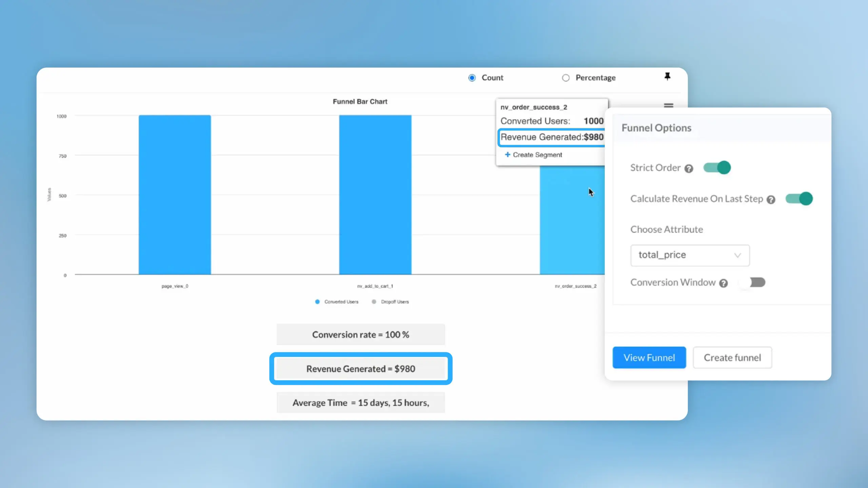This screenshot has width=868, height=488.
Task: Click the page_view_0 bar in chart
Action: (x=175, y=195)
